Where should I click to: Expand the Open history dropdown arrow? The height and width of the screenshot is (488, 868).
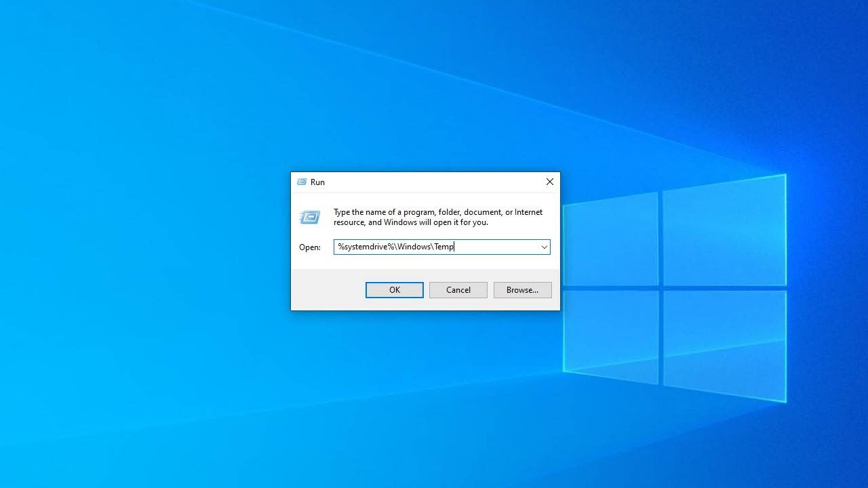pyautogui.click(x=544, y=247)
